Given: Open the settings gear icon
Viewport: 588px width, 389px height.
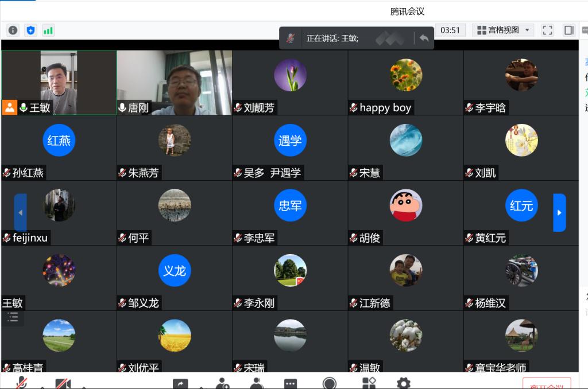Looking at the screenshot, I should pos(403,383).
